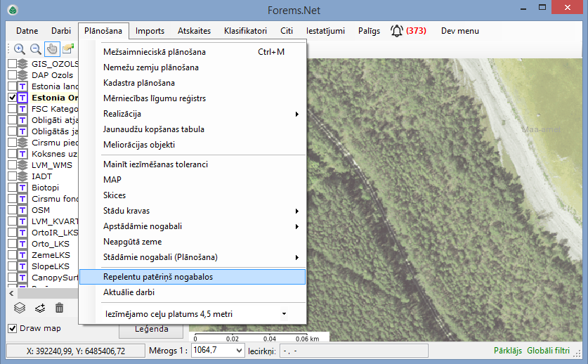Click the Globāli filtri link
Viewport: 588px width, 364px height.
click(x=548, y=351)
